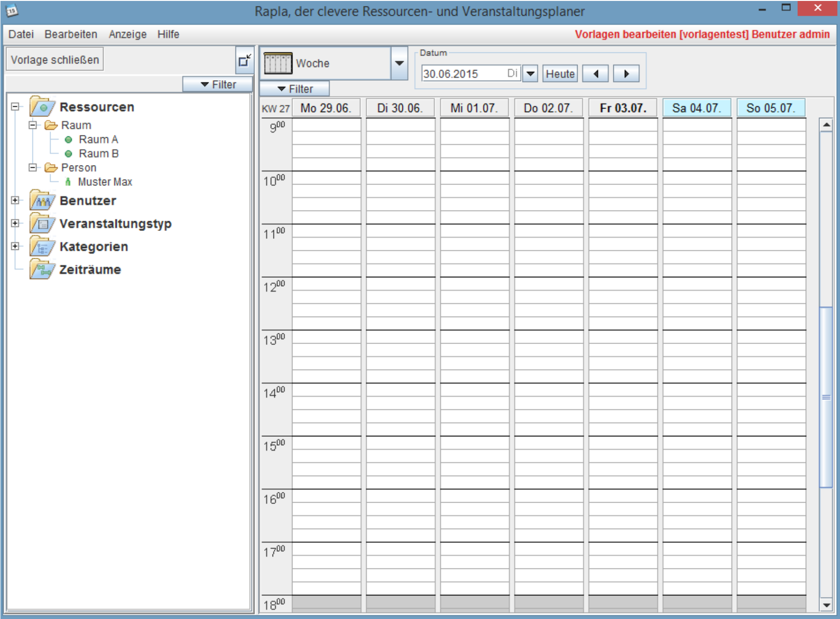Expand the Kategorien tree node
The height and width of the screenshot is (619, 840).
click(15, 246)
